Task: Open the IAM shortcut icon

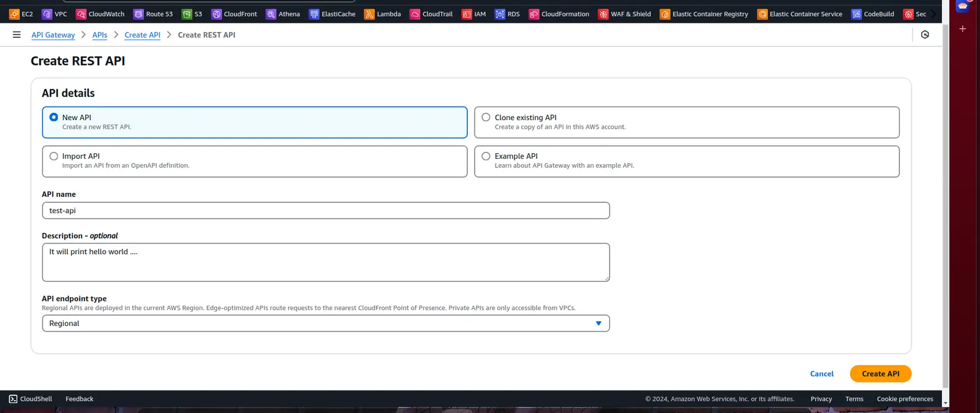Action: (x=467, y=14)
